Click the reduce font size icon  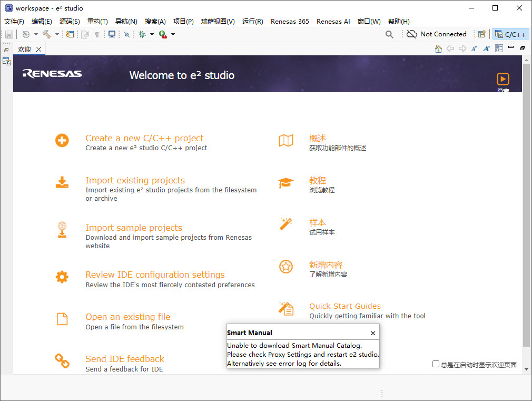pos(474,48)
